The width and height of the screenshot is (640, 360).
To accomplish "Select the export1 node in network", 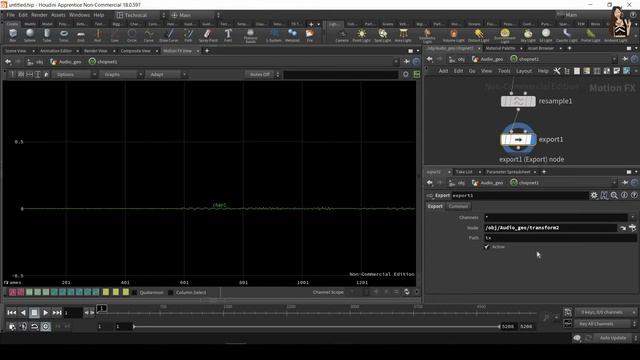I will point(518,140).
